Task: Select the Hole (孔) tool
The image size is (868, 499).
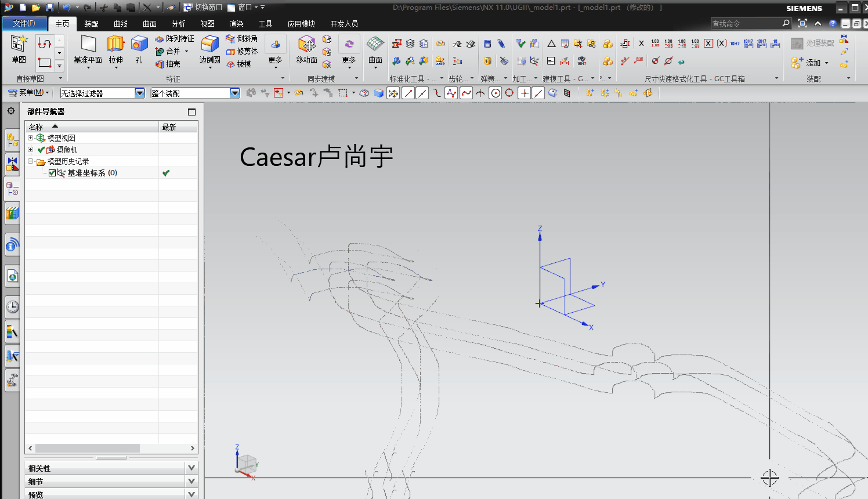Action: pyautogui.click(x=139, y=50)
